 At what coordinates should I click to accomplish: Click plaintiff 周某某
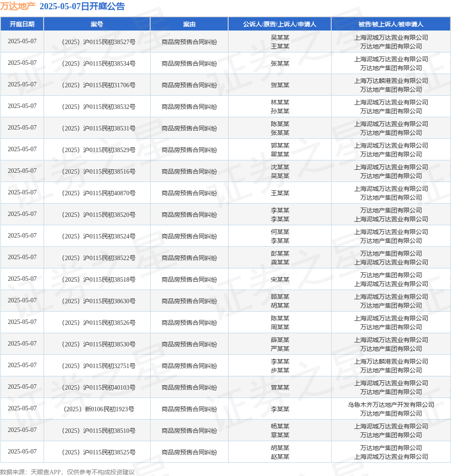click(x=280, y=327)
